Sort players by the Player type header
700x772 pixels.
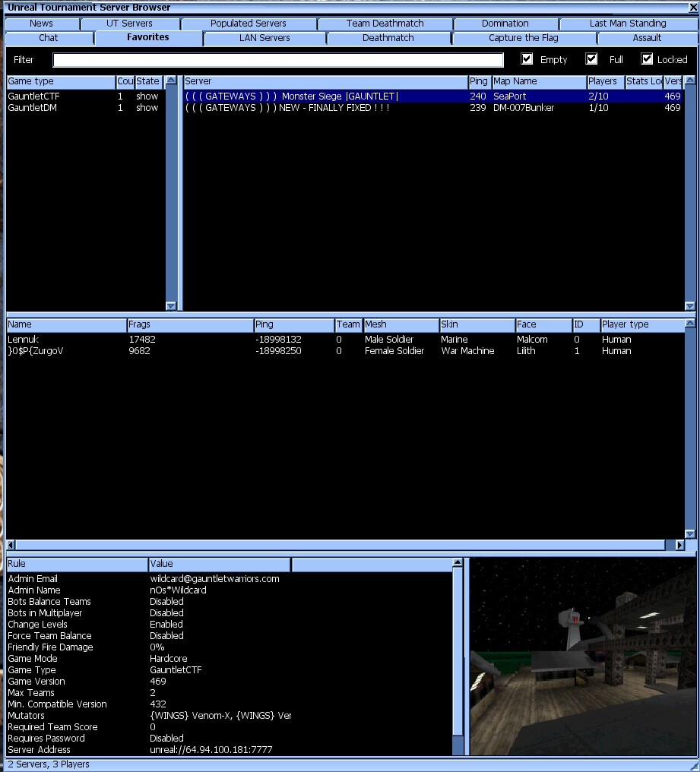coord(642,324)
